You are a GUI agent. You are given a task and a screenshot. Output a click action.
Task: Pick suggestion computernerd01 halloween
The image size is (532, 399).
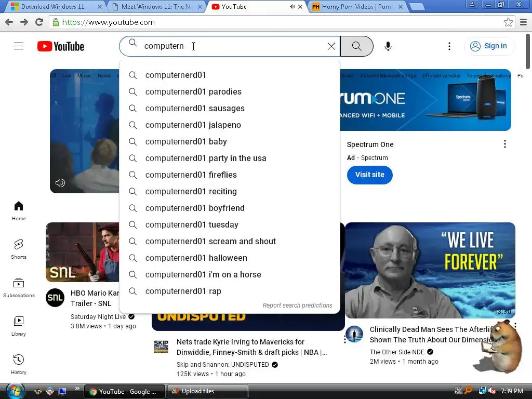230,258
